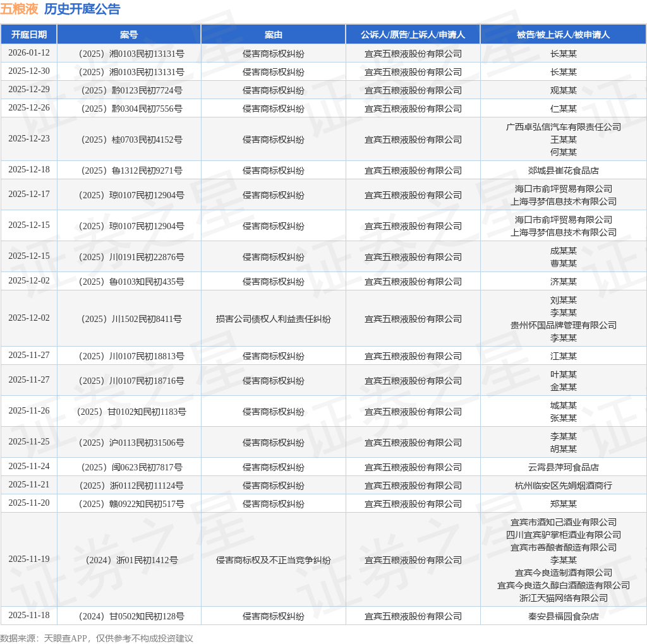Click case number （2025）沪0113民初31506号
This screenshot has height=644, width=647.
[131, 443]
